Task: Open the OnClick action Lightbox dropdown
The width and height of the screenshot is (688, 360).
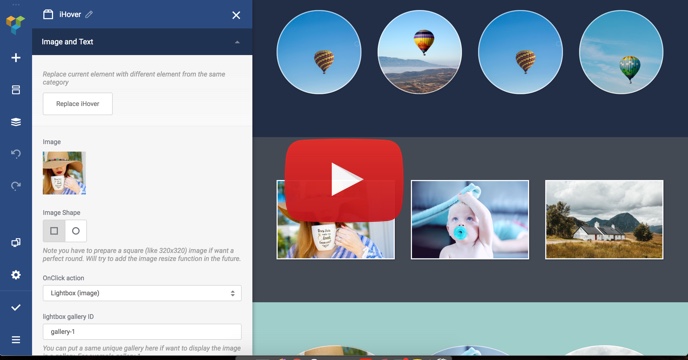Action: [x=142, y=293]
